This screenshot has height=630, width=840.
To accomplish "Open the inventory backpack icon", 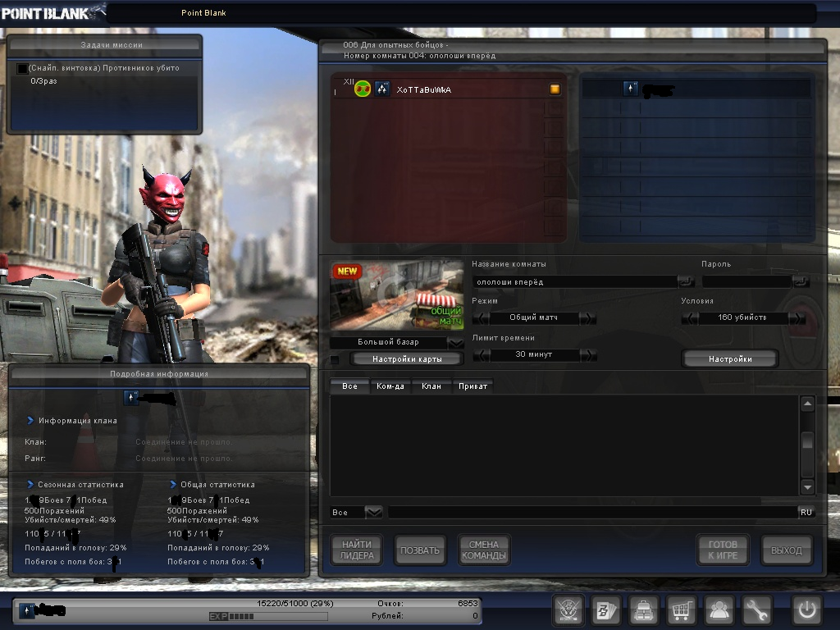I will pos(643,610).
